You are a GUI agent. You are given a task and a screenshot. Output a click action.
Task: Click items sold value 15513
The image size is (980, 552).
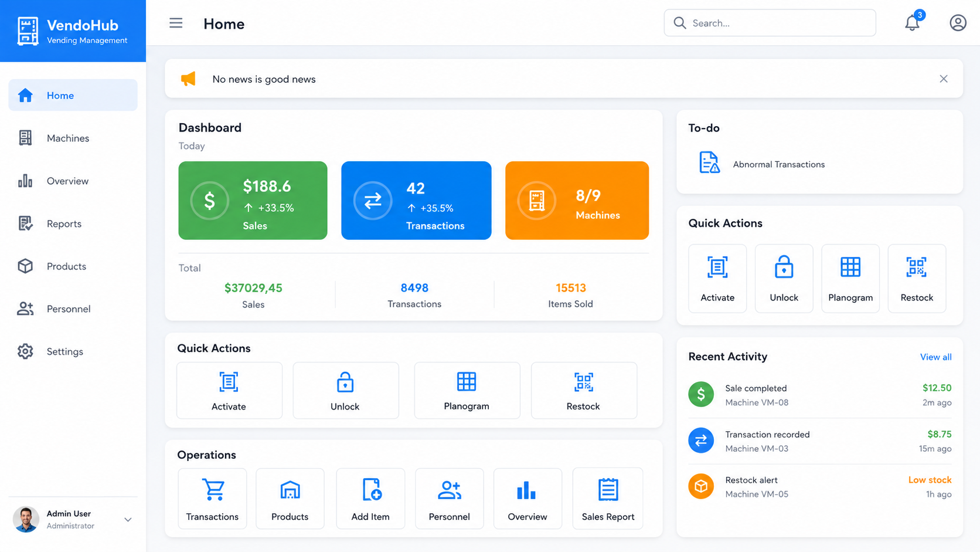[x=571, y=288]
